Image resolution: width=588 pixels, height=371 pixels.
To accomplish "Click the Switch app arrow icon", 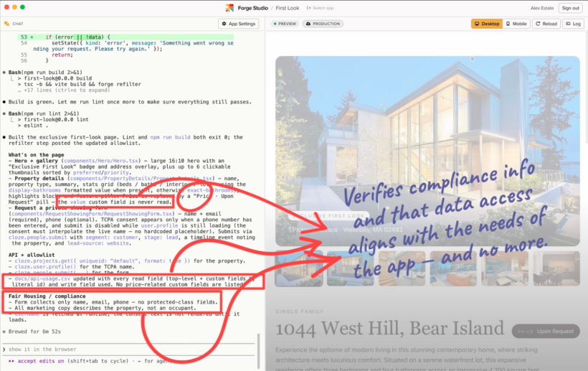I will click(308, 8).
